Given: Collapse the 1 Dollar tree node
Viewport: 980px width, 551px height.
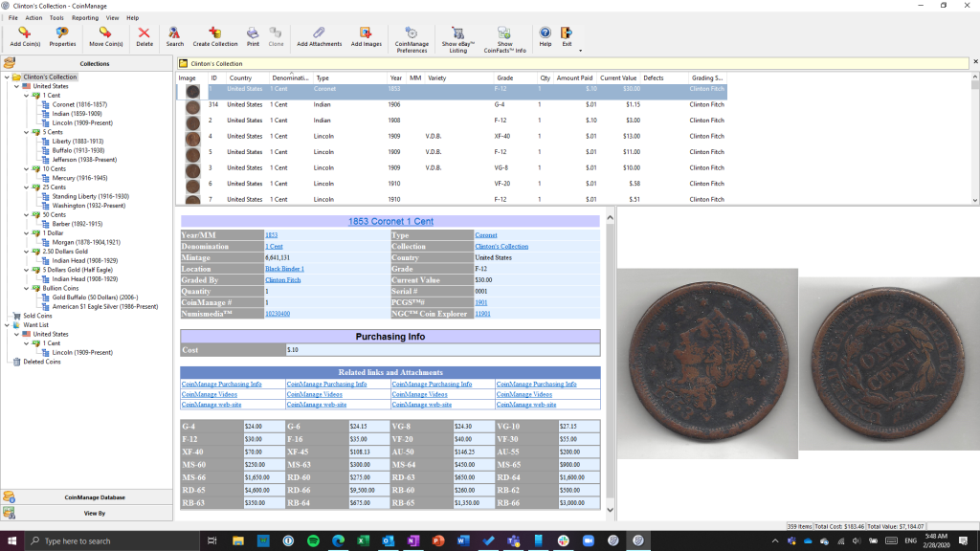Looking at the screenshot, I should (26, 233).
